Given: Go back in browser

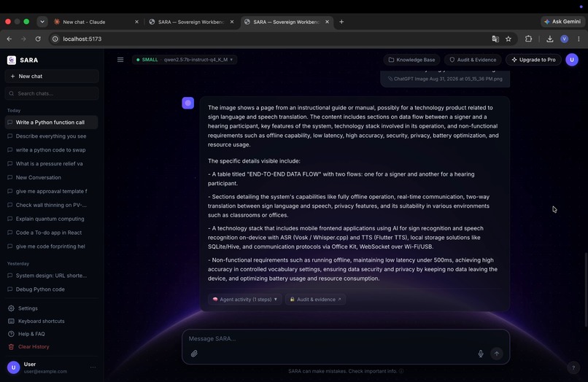Looking at the screenshot, I should 9,39.
